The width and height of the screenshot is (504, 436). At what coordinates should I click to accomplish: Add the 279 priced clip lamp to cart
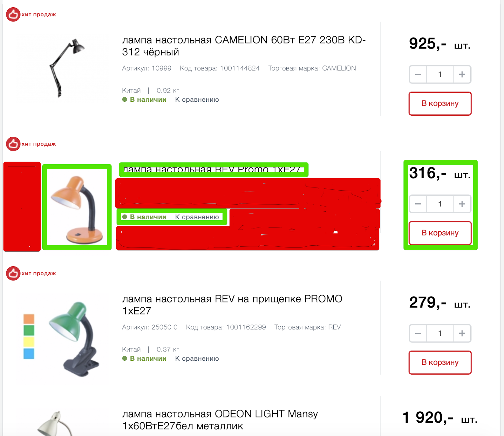click(x=440, y=363)
